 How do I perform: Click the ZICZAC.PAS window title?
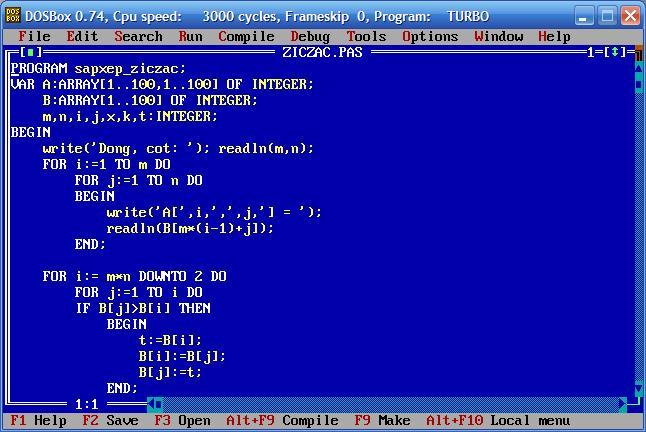[322, 52]
